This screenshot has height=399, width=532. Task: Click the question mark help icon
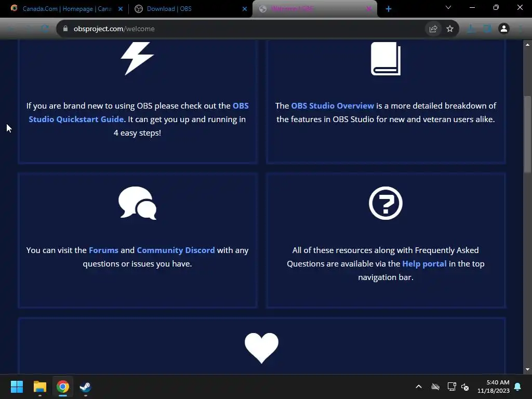coord(386,203)
